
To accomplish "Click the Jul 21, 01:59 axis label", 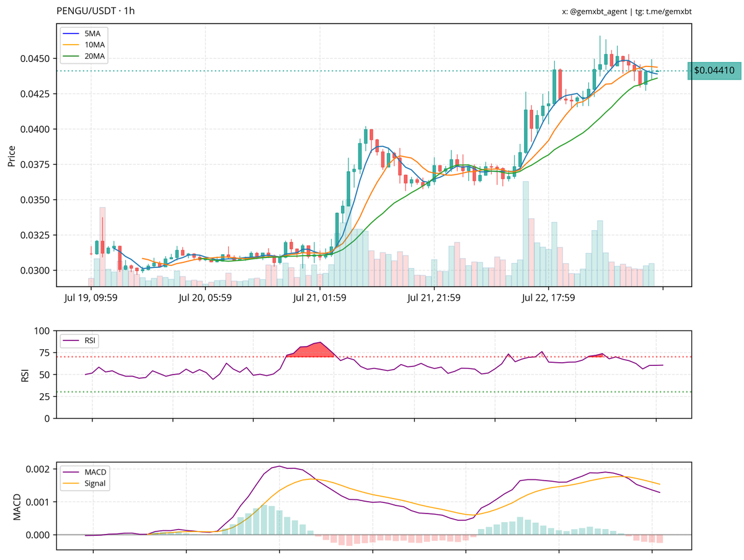I will point(320,298).
